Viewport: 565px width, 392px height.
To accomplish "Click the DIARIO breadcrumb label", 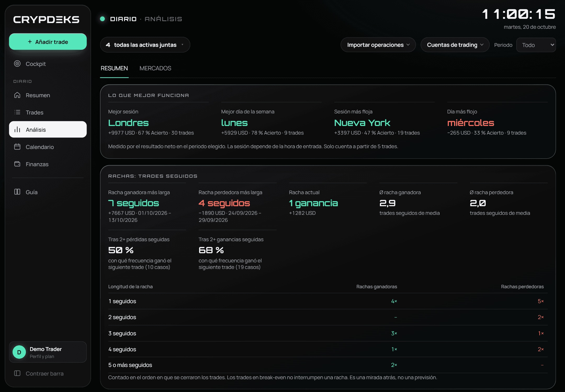I will coord(123,19).
